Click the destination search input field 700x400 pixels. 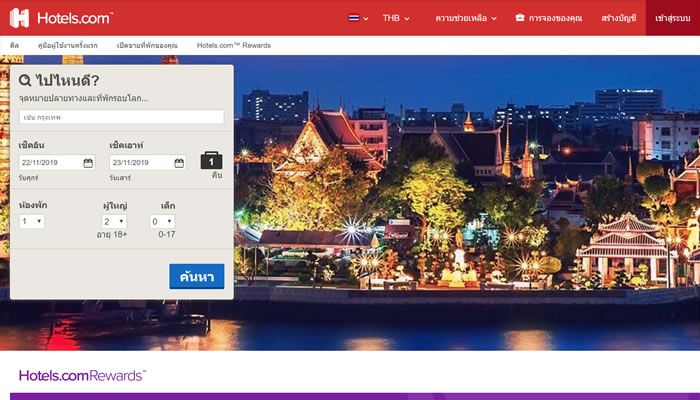tap(121, 117)
